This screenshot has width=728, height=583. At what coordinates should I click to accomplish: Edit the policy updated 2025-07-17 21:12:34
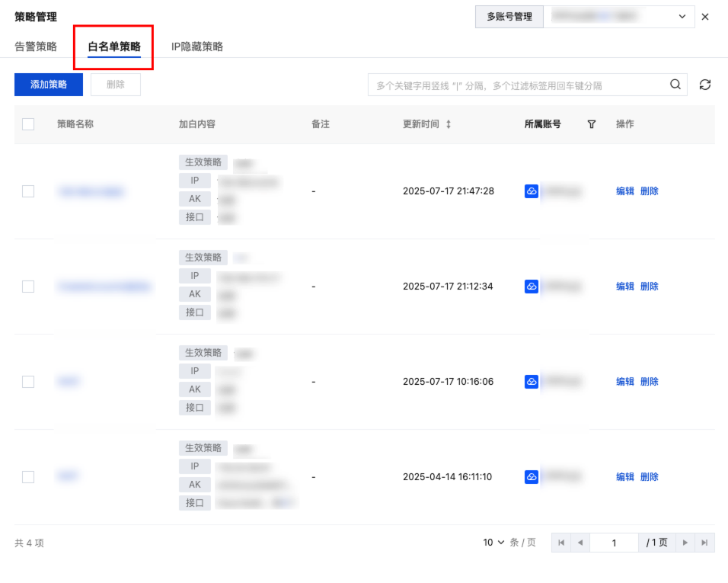coord(624,287)
